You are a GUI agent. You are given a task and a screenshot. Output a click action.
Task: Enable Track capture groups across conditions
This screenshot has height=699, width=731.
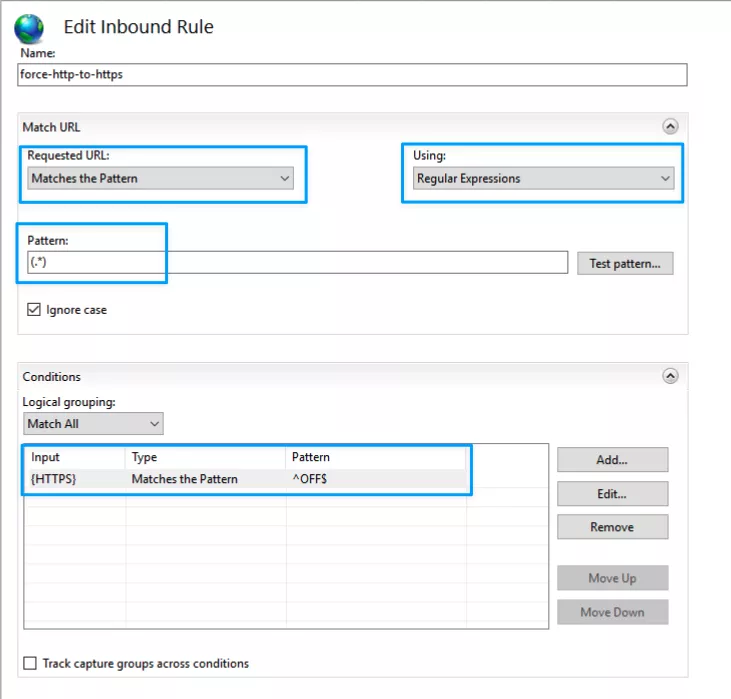[x=30, y=663]
